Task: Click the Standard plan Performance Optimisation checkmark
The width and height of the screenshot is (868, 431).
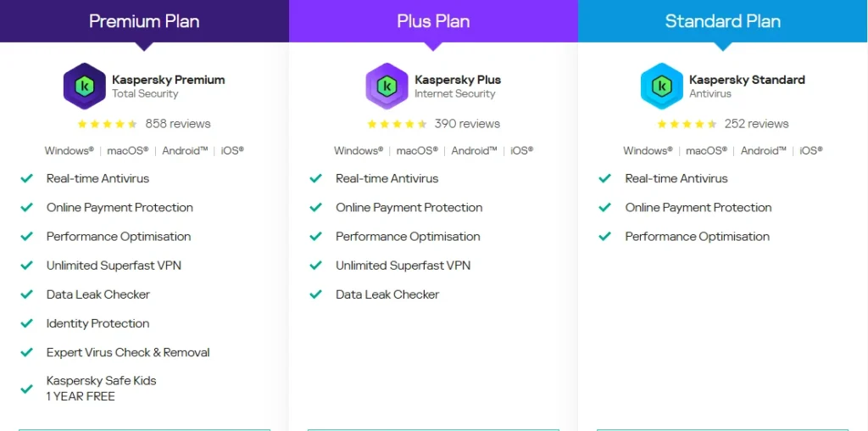Action: (605, 237)
